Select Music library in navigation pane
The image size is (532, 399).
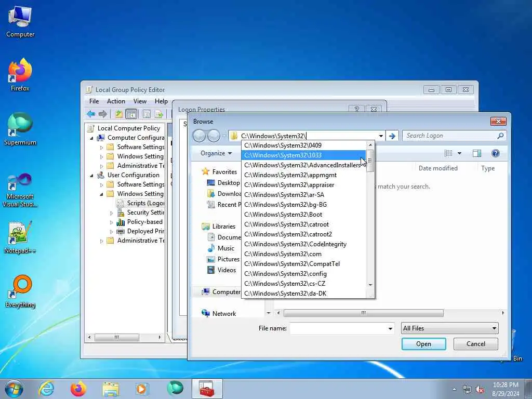coord(221,248)
